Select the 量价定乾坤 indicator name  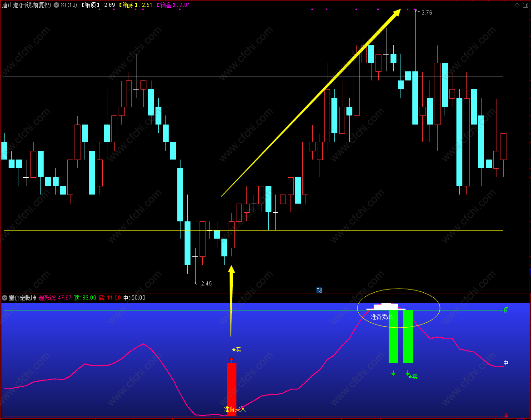point(22,298)
